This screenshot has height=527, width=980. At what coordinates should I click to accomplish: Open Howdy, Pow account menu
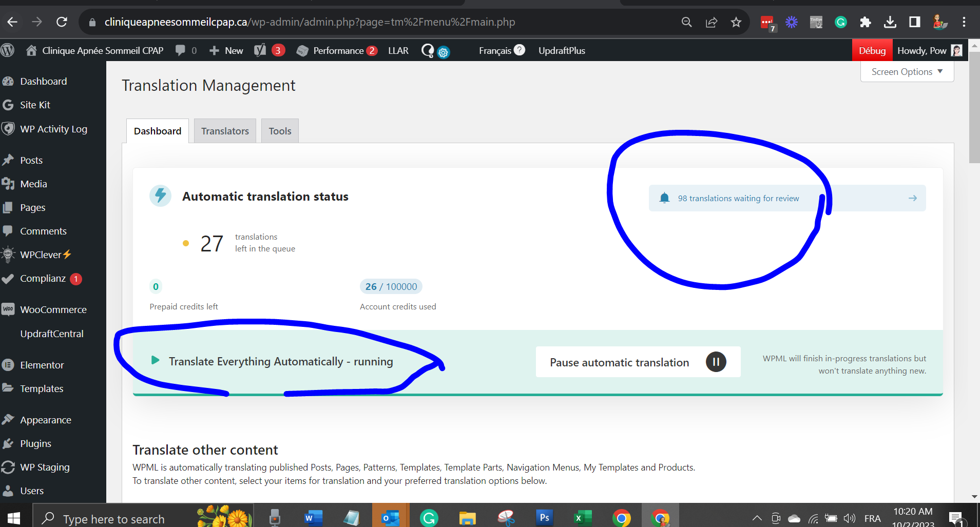pyautogui.click(x=929, y=50)
